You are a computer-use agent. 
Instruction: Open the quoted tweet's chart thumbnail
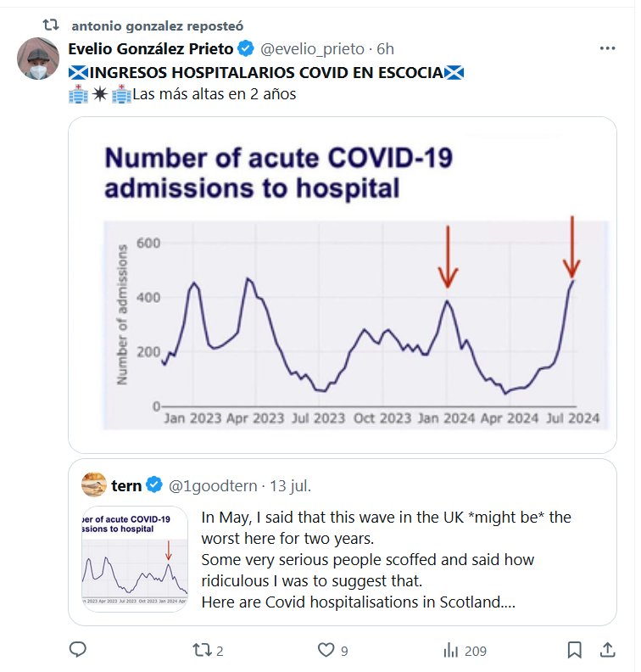135,559
